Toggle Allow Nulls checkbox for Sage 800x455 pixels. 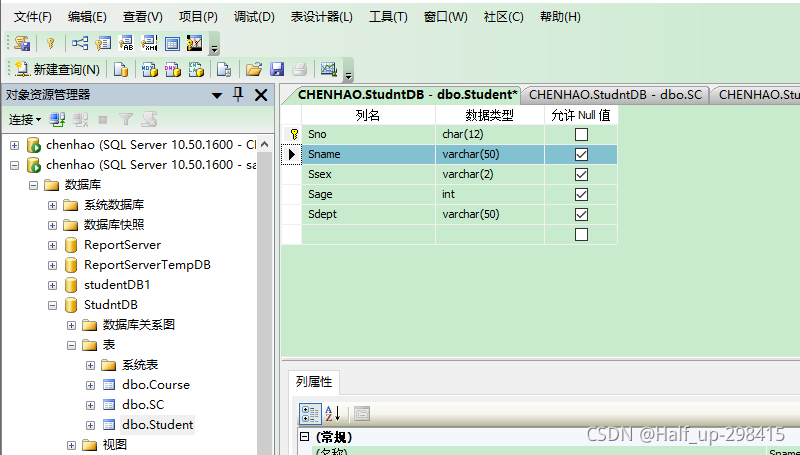(x=581, y=194)
